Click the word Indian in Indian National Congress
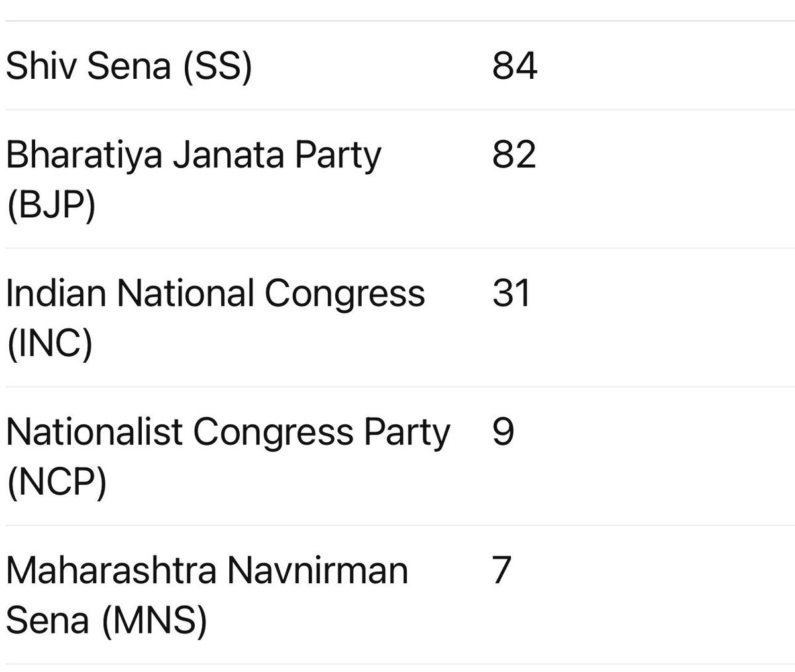Screen dimensions: 795x672 click(55, 293)
